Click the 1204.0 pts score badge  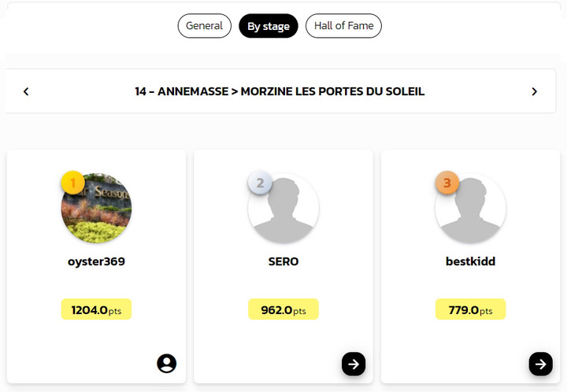pos(96,309)
